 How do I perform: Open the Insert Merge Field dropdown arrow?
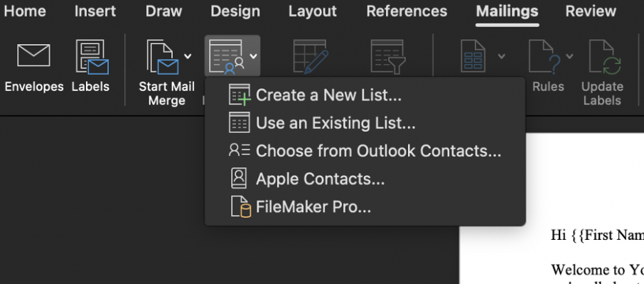pyautogui.click(x=502, y=56)
